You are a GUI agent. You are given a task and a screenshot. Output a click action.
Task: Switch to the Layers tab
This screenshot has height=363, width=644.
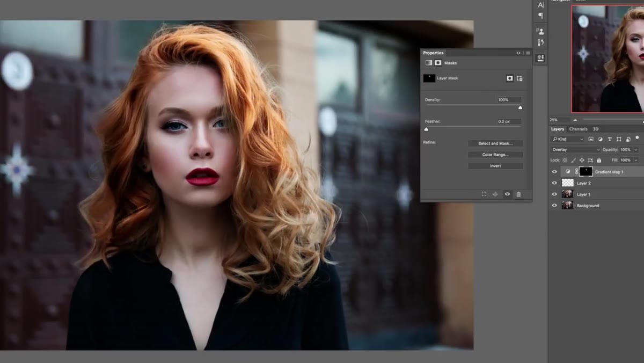(x=558, y=129)
